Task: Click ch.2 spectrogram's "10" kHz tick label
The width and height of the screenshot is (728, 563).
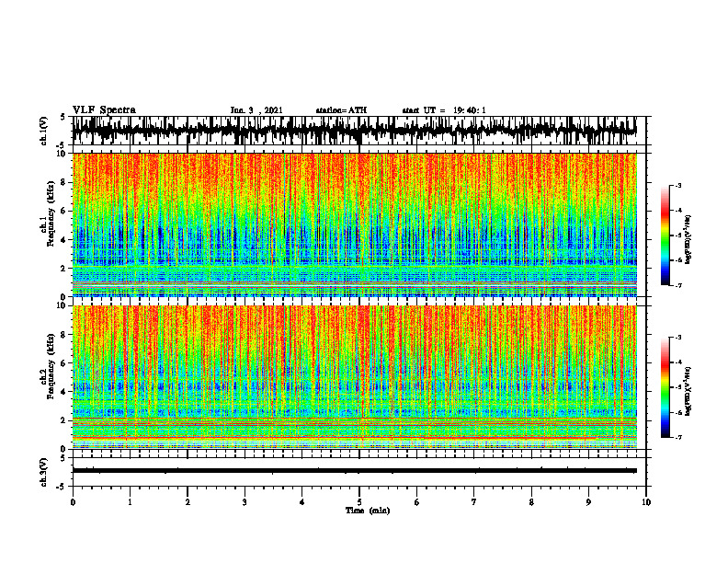Action: pos(63,305)
